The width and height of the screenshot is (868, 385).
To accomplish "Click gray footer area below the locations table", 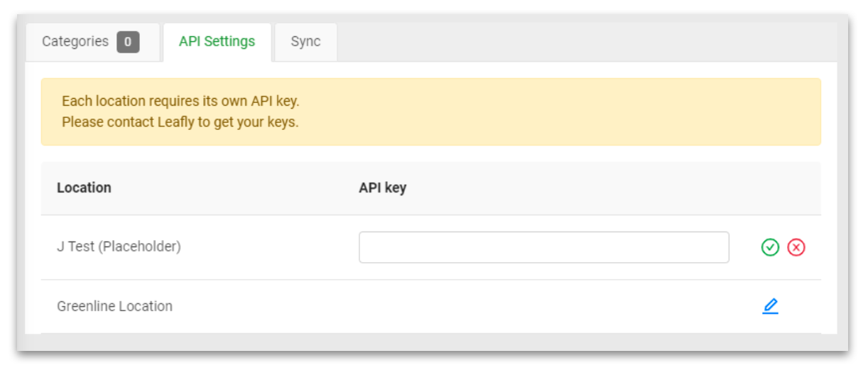I will [432, 342].
